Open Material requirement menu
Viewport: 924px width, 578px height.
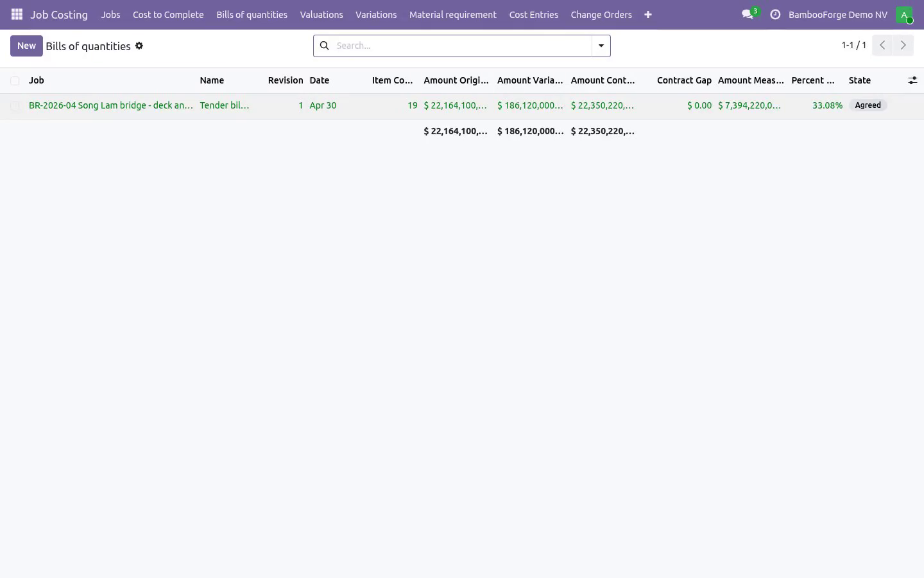coord(453,14)
